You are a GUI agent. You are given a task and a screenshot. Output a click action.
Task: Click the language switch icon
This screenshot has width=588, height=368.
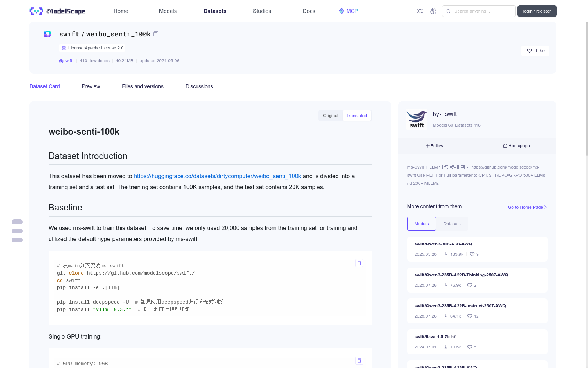[x=433, y=11]
